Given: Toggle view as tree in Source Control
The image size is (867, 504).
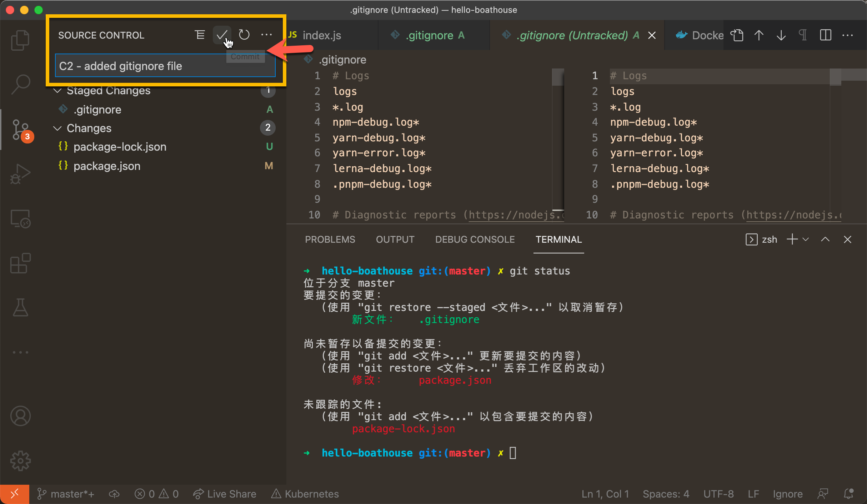Looking at the screenshot, I should [200, 35].
